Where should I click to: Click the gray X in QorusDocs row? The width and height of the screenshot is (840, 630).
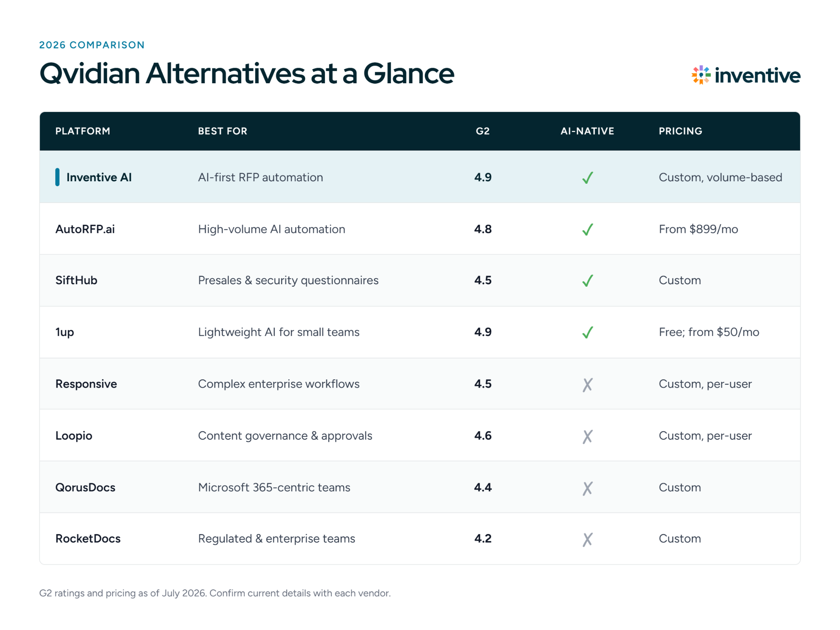pos(587,488)
